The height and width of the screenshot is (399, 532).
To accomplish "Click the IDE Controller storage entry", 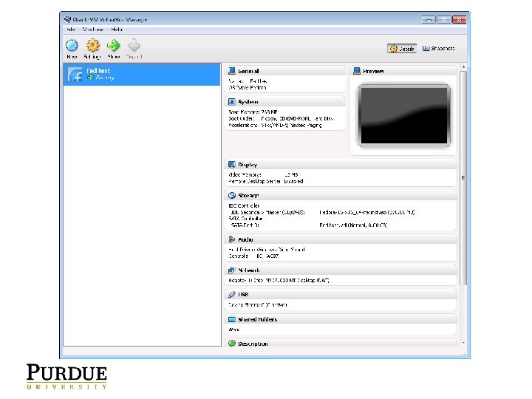I will [244, 205].
